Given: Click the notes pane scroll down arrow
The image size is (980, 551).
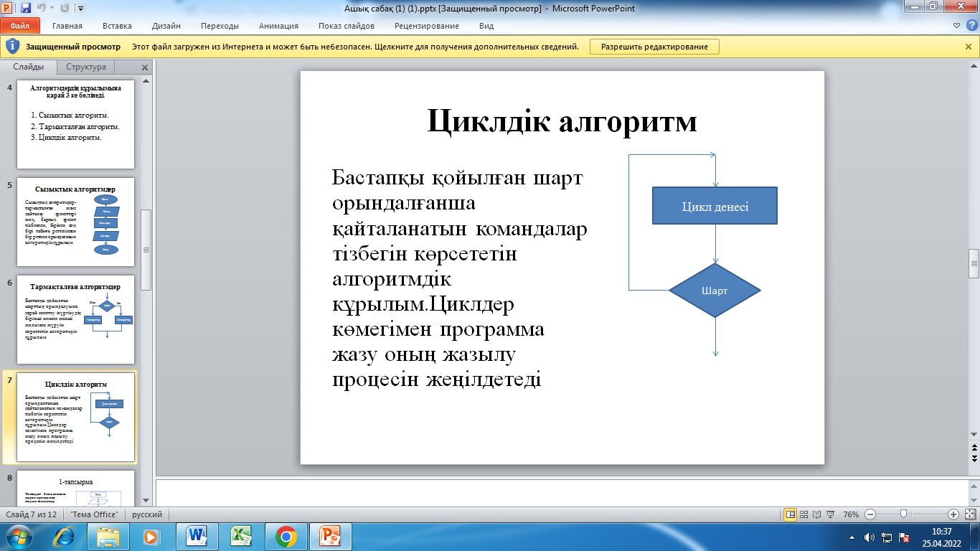Looking at the screenshot, I should (974, 500).
